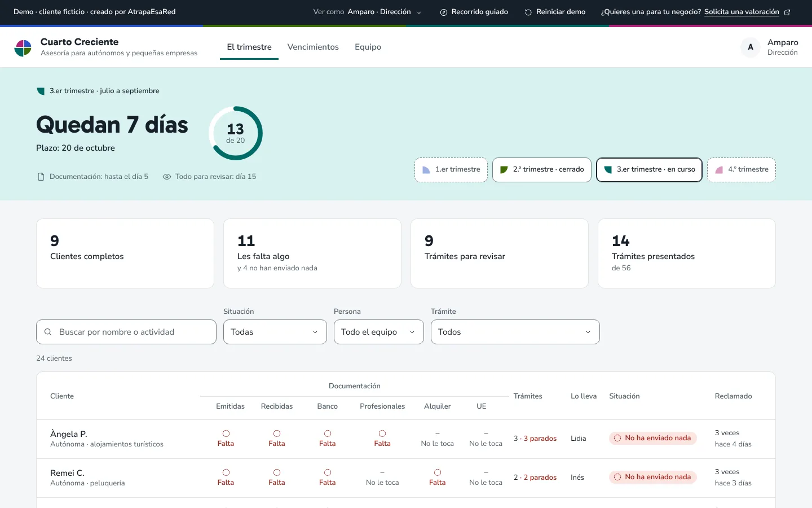This screenshot has height=508, width=812.
Task: Open the Trámite dropdown showing Todos
Action: point(515,332)
